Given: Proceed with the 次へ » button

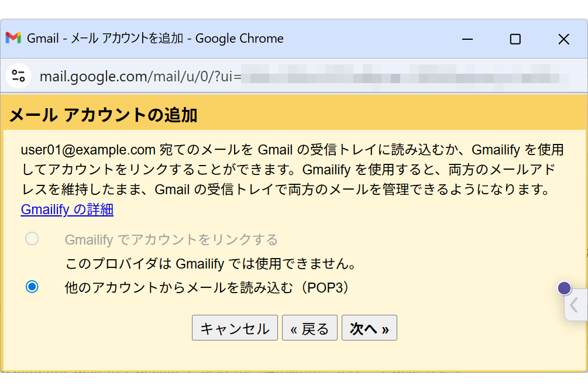Looking at the screenshot, I should pyautogui.click(x=369, y=328).
